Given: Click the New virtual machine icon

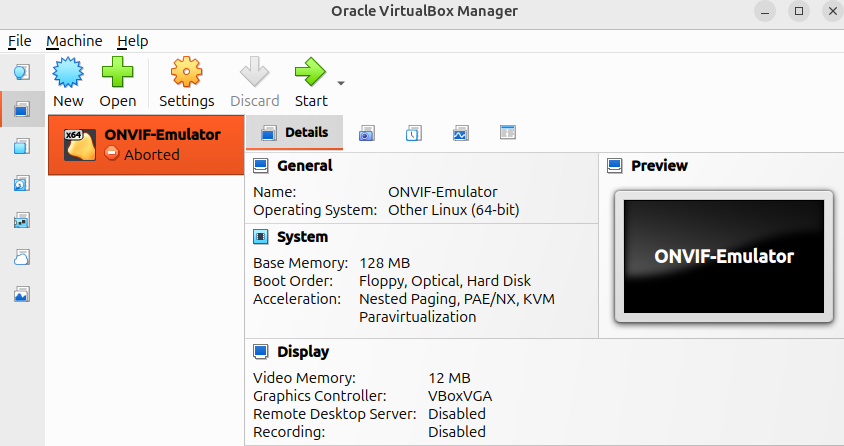Looking at the screenshot, I should click(68, 74).
